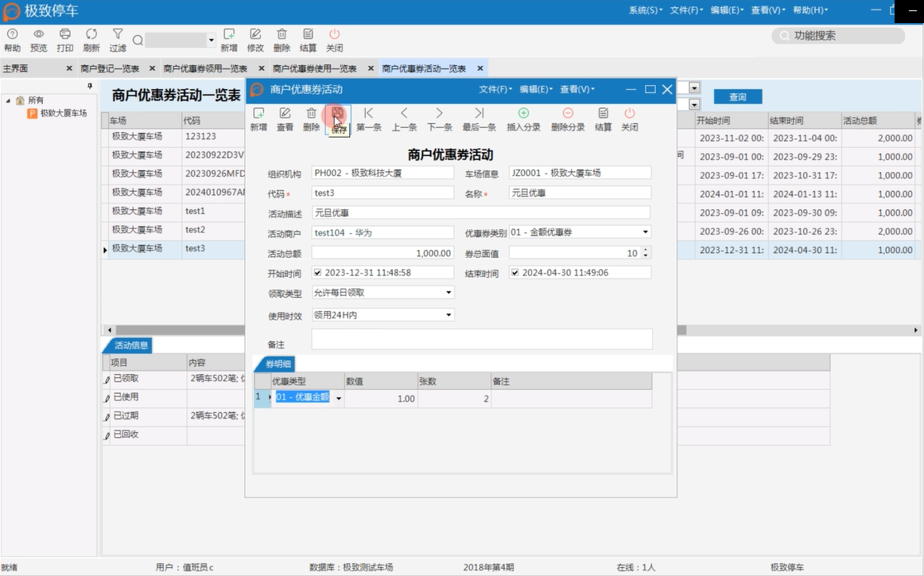
Task: Click Preview (预览) eye icon
Action: coord(38,34)
